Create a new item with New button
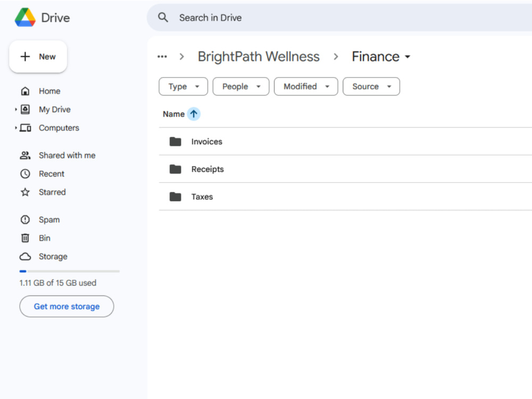The image size is (532, 399). (38, 57)
